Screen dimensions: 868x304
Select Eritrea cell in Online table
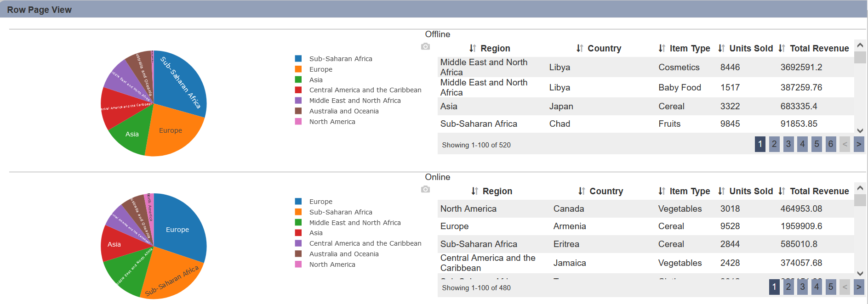pyautogui.click(x=566, y=244)
